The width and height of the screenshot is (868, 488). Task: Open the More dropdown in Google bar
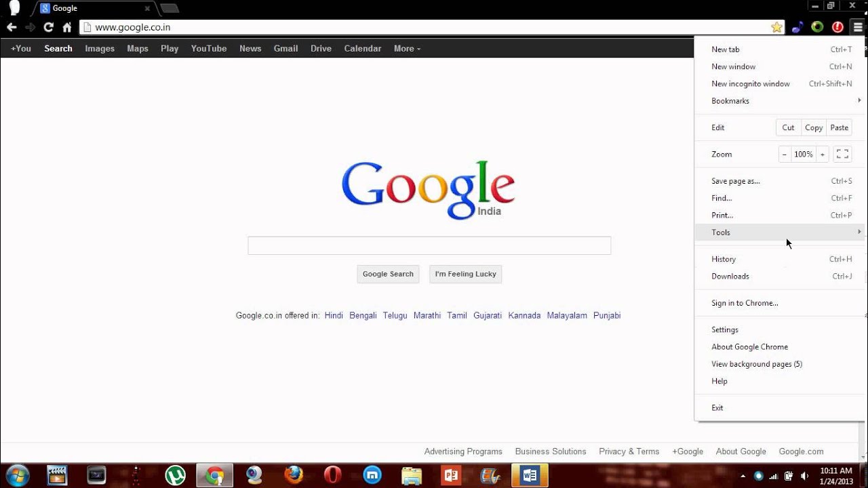point(407,48)
